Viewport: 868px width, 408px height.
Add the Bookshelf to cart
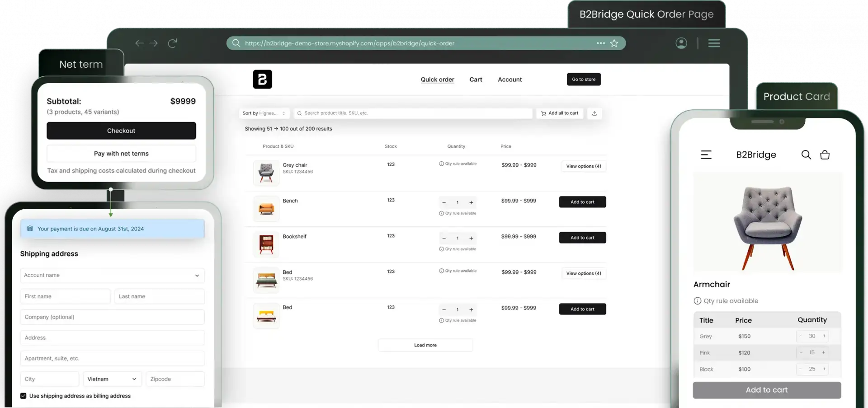click(582, 238)
